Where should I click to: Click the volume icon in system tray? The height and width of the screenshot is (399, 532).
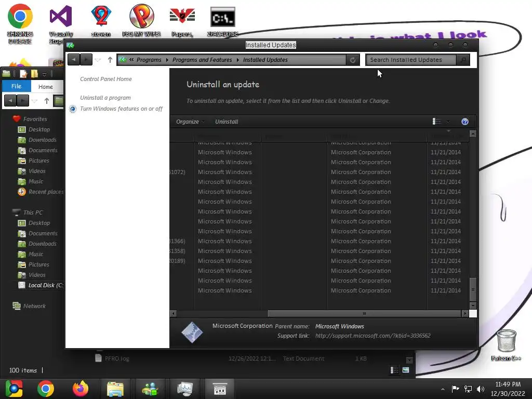coord(481,389)
